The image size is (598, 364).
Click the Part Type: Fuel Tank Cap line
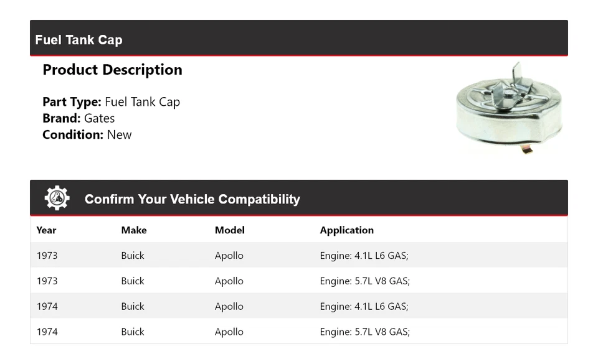(111, 102)
